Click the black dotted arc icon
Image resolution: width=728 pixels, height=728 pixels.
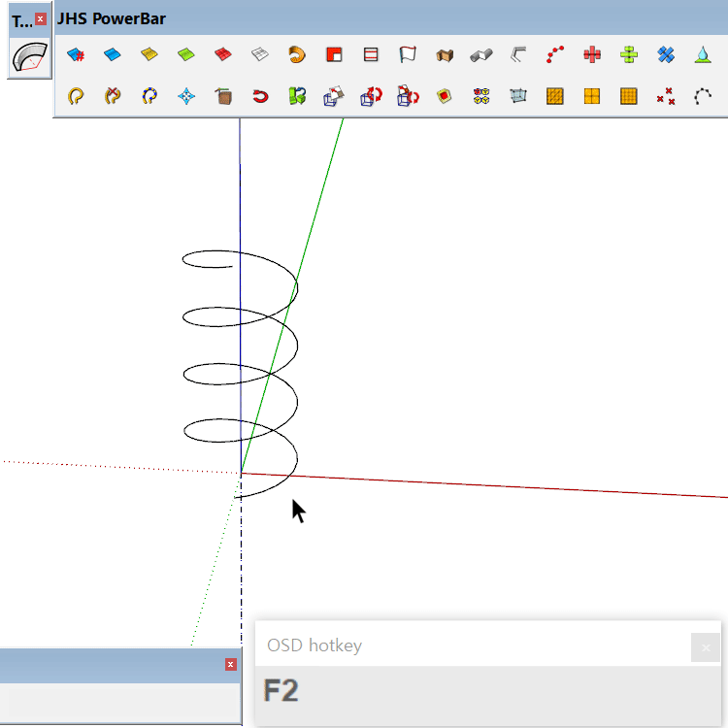pyautogui.click(x=703, y=96)
